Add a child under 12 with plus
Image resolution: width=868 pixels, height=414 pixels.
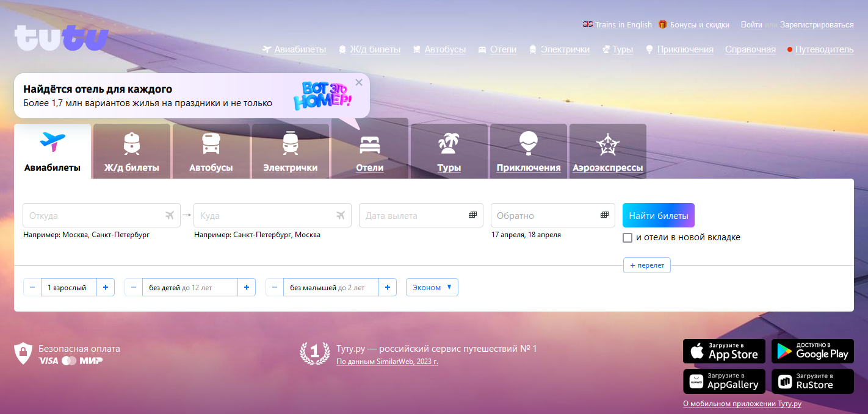246,287
